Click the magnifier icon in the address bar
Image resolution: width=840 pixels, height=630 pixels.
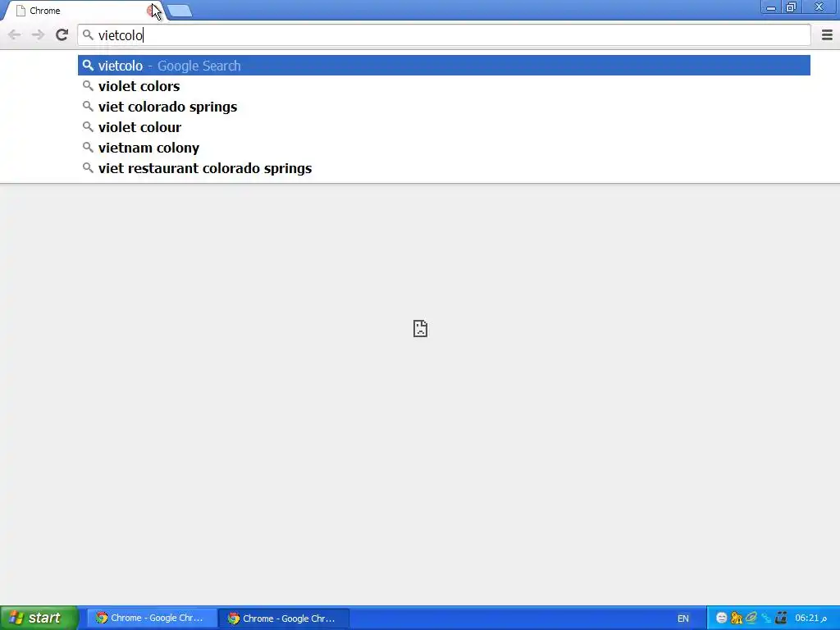tap(88, 34)
